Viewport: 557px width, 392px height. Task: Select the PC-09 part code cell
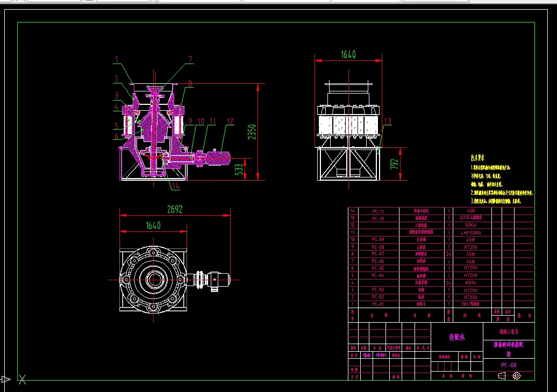[377, 239]
